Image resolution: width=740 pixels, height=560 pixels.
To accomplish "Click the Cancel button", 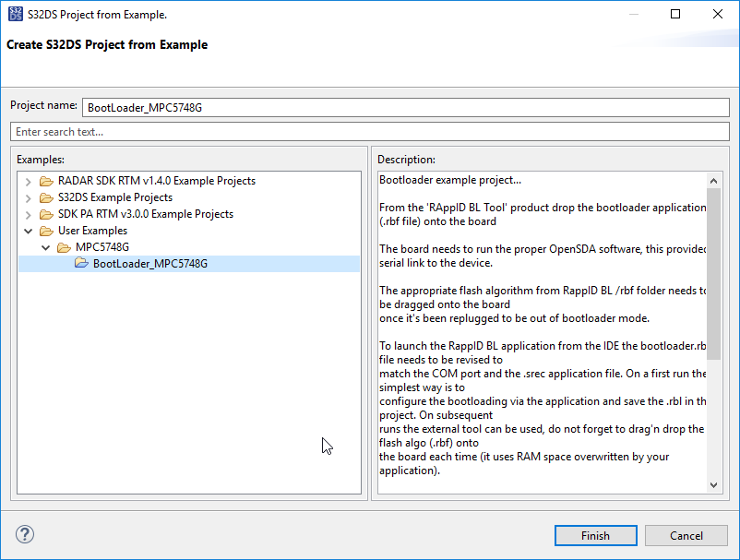I will point(686,535).
